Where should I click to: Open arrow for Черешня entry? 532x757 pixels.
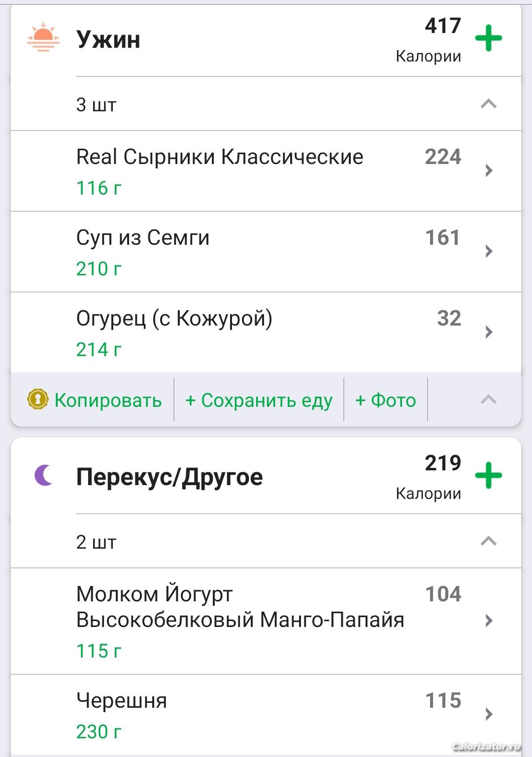(489, 714)
